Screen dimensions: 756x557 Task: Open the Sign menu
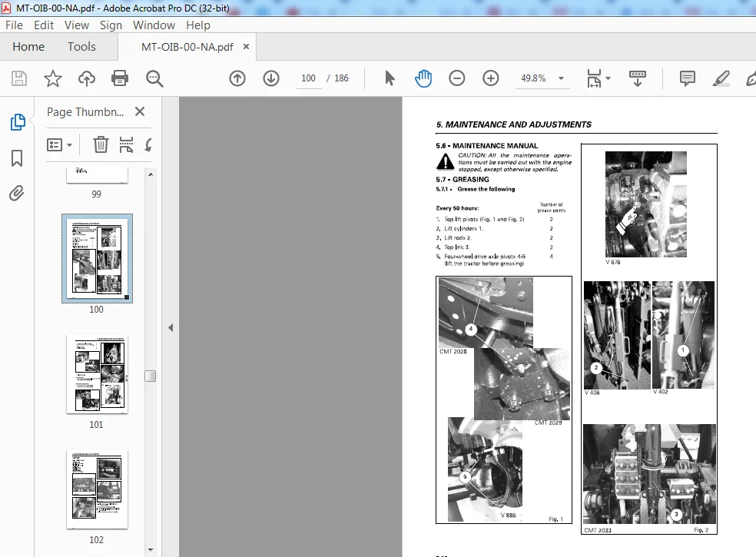click(111, 25)
